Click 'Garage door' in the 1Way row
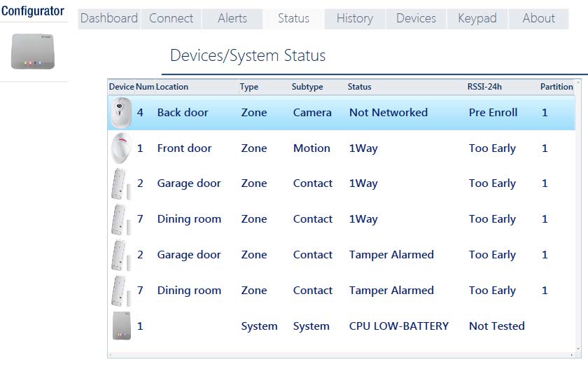The image size is (588, 369). 189,183
